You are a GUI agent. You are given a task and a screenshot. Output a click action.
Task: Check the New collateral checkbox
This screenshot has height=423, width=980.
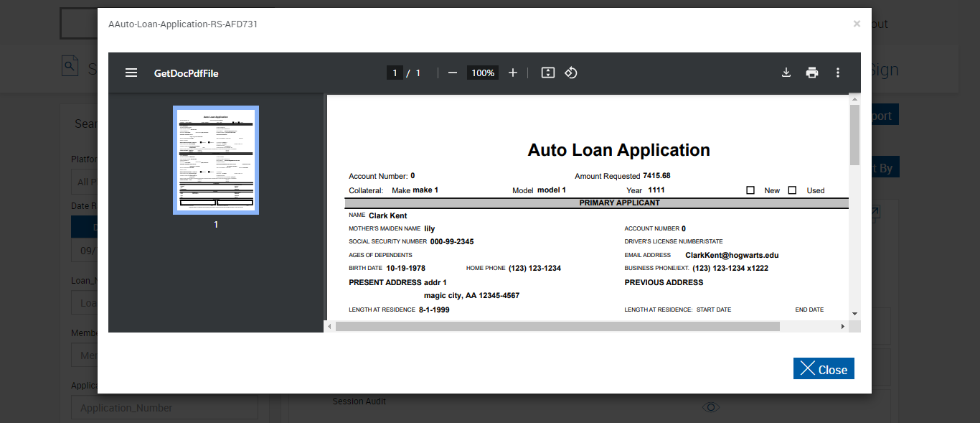750,190
